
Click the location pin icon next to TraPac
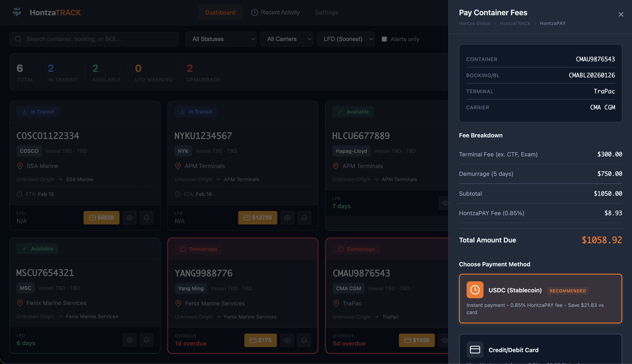(x=336, y=303)
